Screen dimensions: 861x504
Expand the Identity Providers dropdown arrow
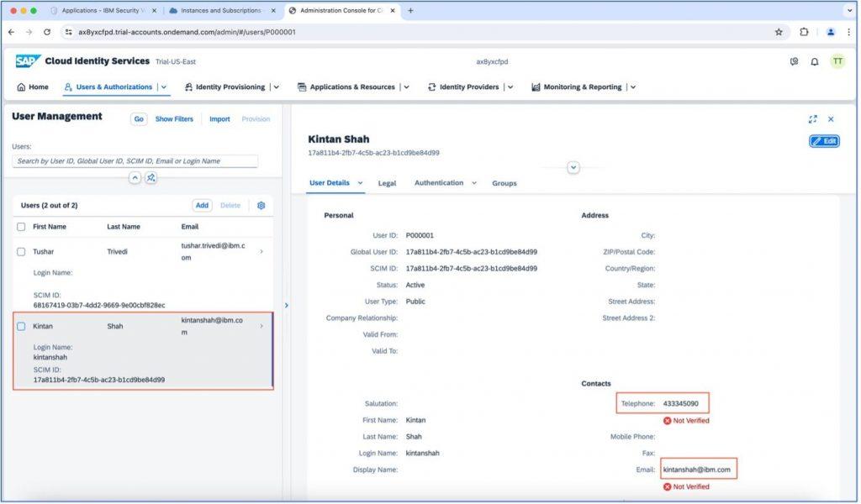(510, 87)
